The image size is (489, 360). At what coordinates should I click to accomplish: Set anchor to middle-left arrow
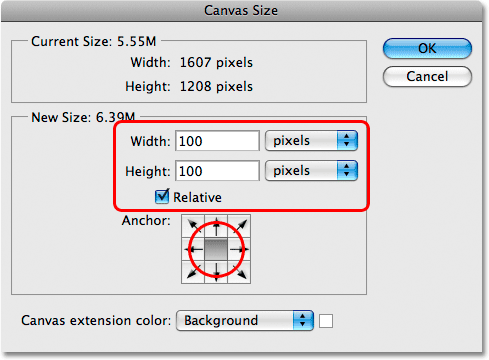[193, 249]
